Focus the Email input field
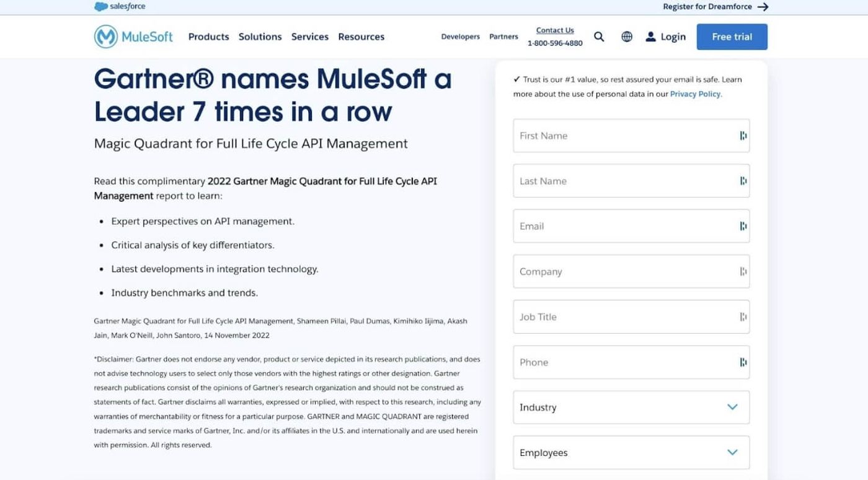The image size is (868, 480). tap(631, 226)
